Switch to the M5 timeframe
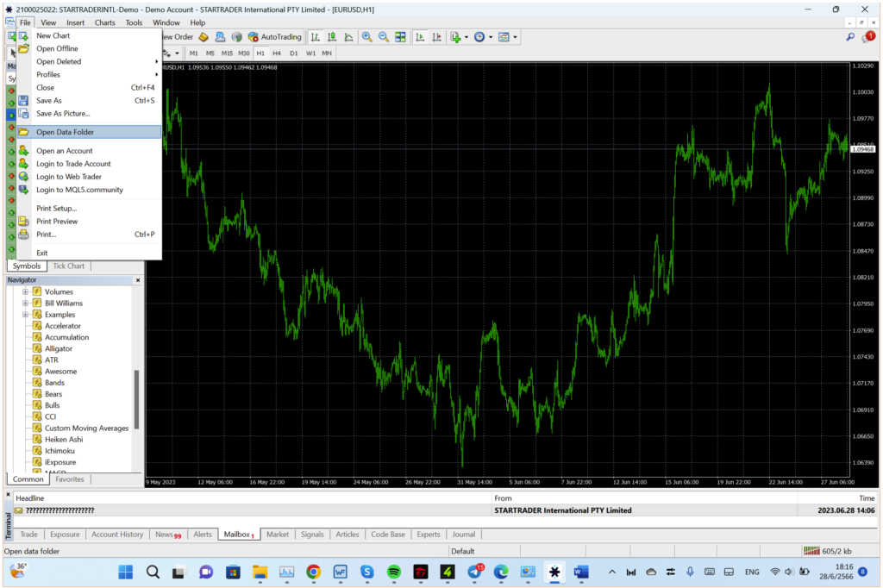883x588 pixels. click(x=210, y=53)
